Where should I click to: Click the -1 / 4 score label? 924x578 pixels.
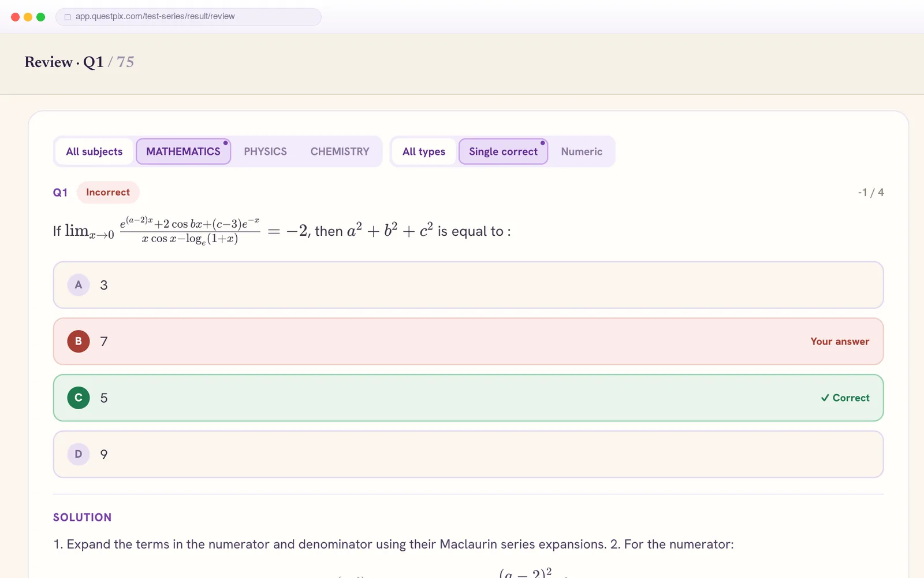pyautogui.click(x=871, y=192)
